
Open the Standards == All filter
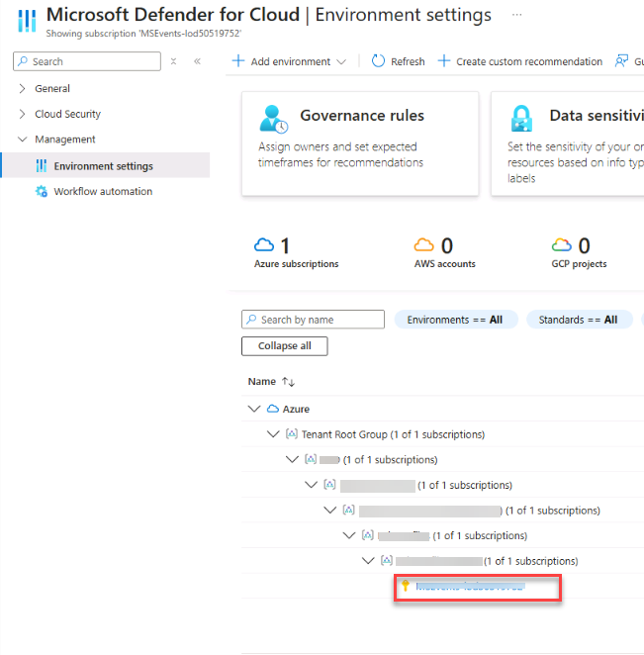(580, 320)
